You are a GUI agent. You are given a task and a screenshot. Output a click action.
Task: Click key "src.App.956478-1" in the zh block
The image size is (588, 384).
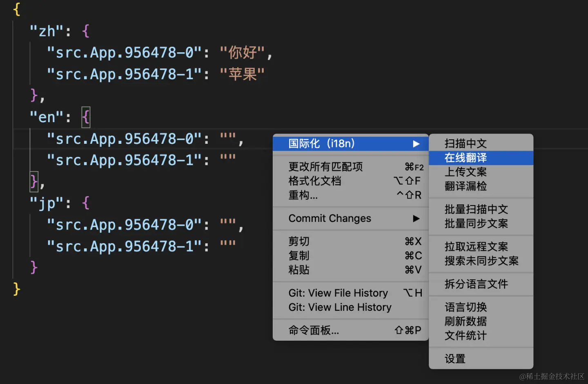124,74
